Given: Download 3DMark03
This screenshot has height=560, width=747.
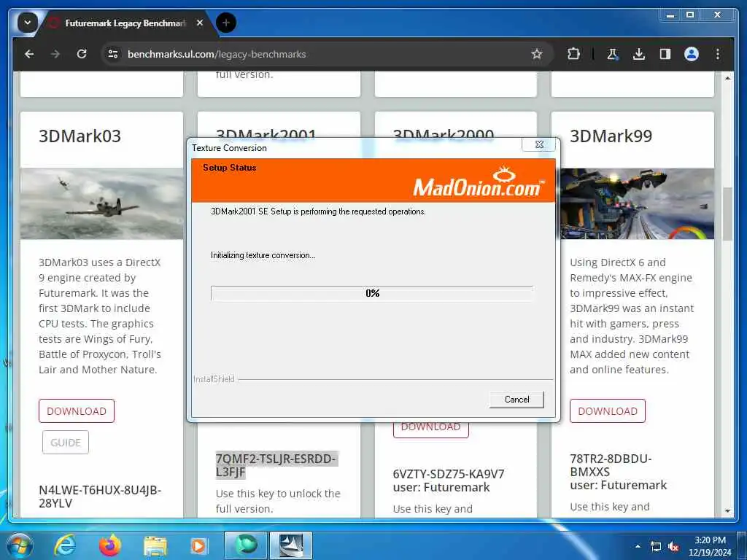Looking at the screenshot, I should [77, 411].
